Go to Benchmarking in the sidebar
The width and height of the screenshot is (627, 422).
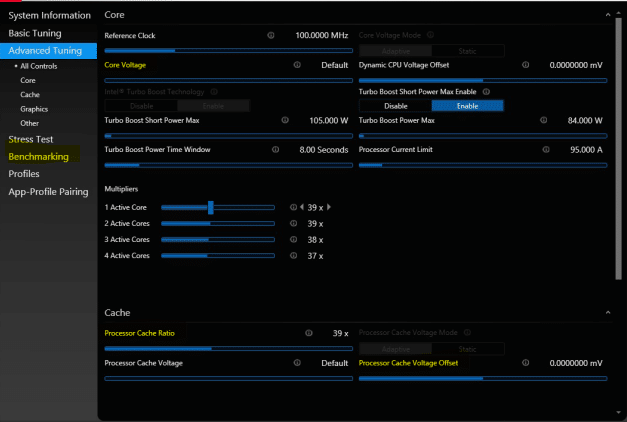[x=38, y=157]
